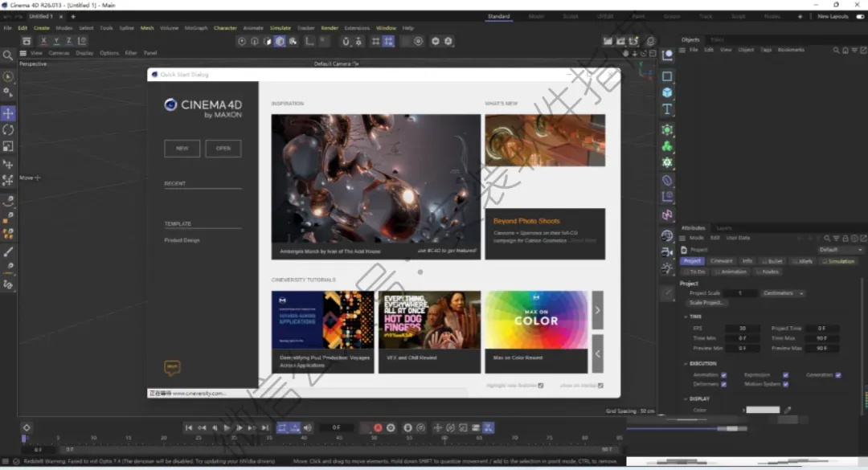Click the Standard layout button
Image resolution: width=868 pixels, height=470 pixels.
pyautogui.click(x=498, y=17)
